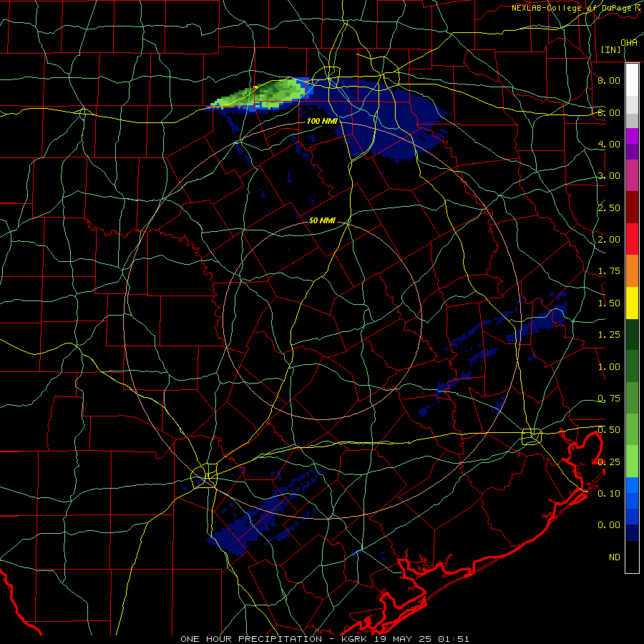Click the legend value 8.00
The image size is (644, 644).
coord(609,80)
